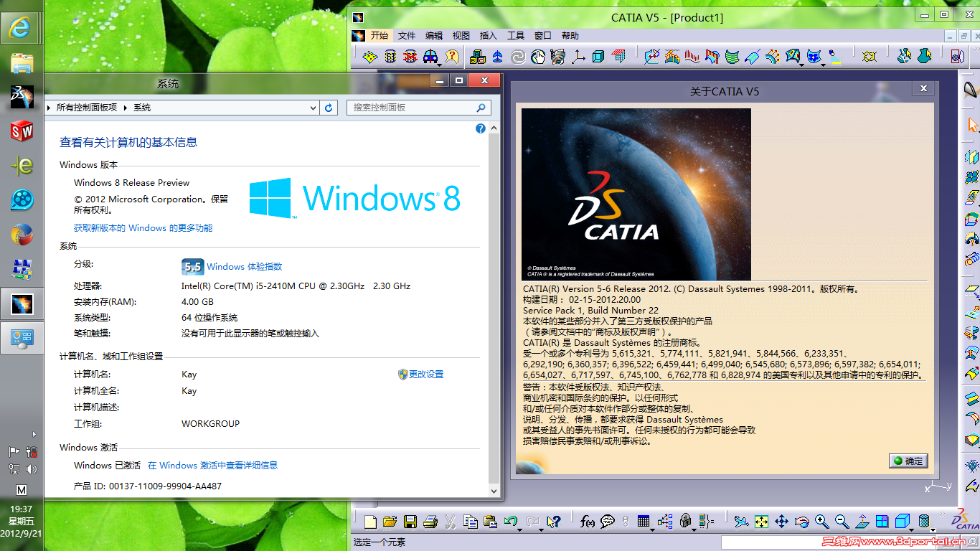The height and width of the screenshot is (551, 980).
Task: Click the axis system icon in top toolbar
Action: click(x=578, y=56)
